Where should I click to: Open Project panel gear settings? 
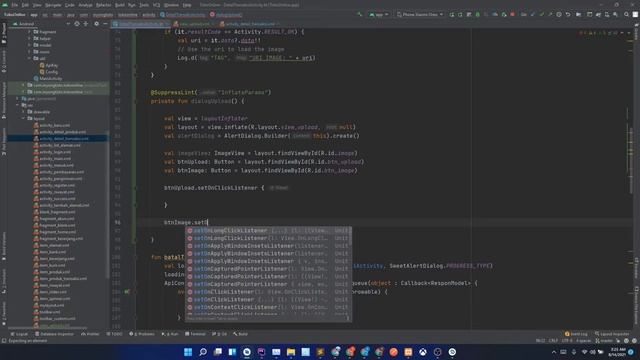tap(96, 24)
